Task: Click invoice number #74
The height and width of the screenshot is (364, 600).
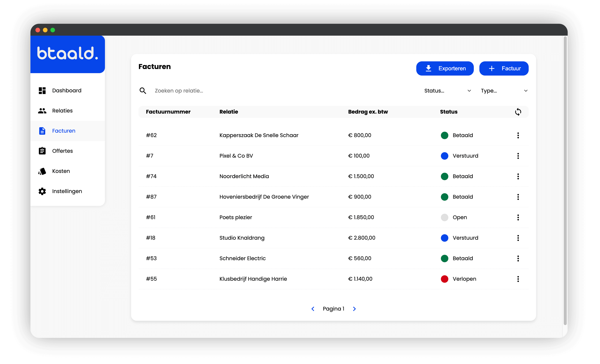Action: coord(151,176)
